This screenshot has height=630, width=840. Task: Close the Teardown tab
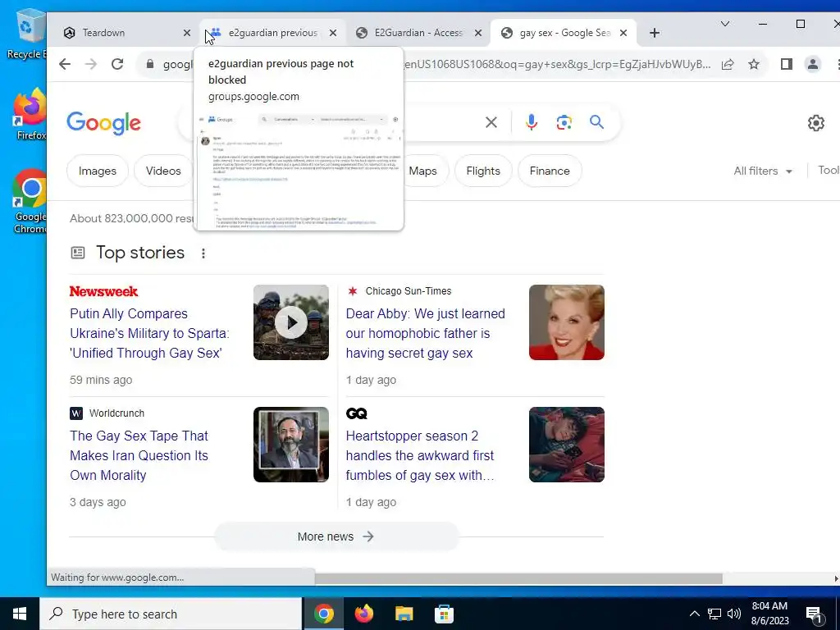point(187,33)
